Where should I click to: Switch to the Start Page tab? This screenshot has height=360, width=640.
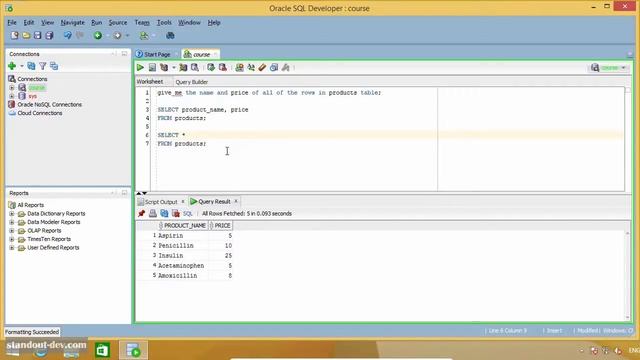coord(157,54)
